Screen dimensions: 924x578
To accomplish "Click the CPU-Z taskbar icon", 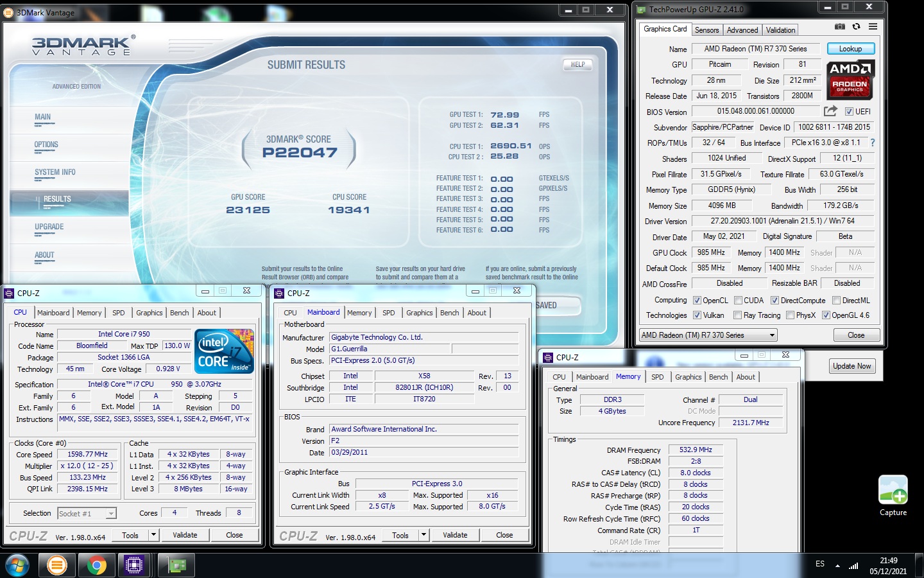I will tap(134, 565).
